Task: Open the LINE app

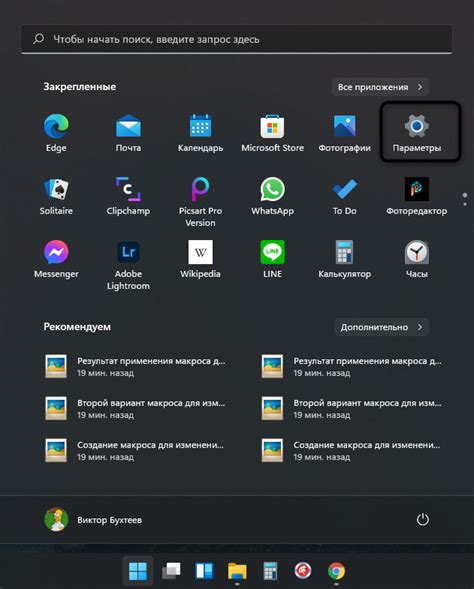Action: (272, 259)
